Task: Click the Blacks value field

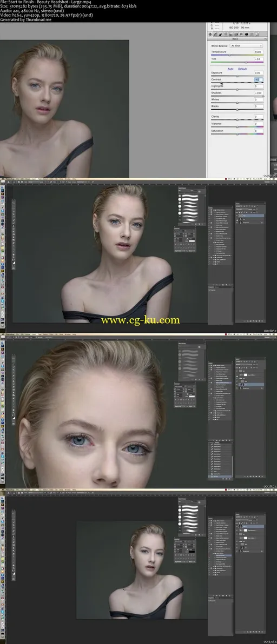Action: 259,106
